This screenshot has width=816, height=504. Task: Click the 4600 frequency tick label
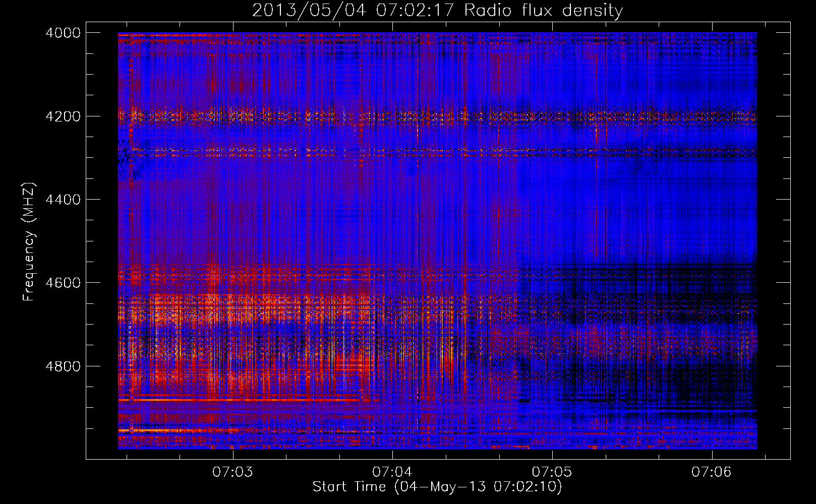(63, 283)
